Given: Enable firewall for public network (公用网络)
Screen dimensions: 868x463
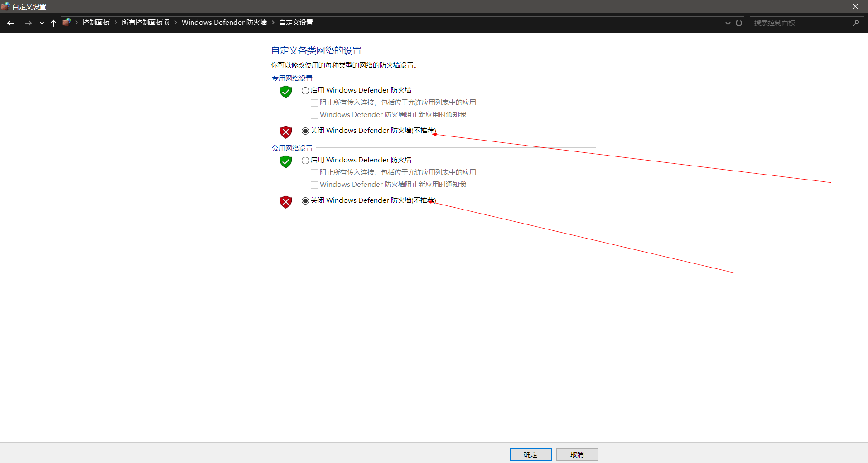Looking at the screenshot, I should click(357, 160).
